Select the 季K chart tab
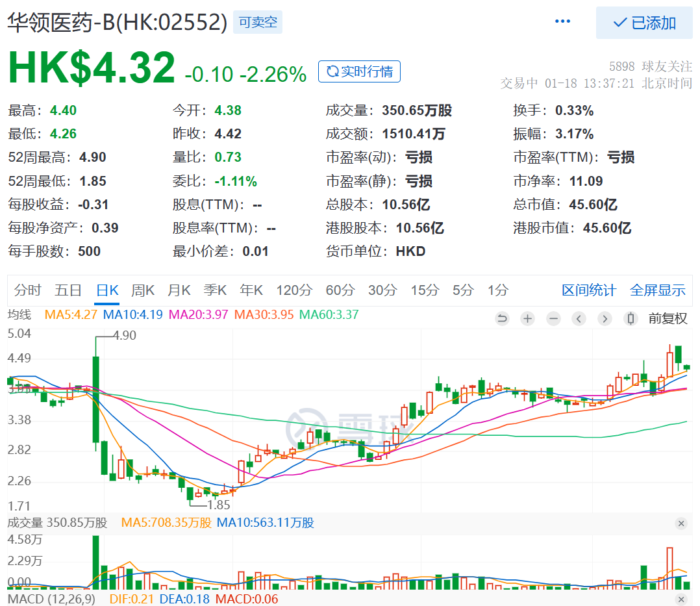The width and height of the screenshot is (700, 606). (215, 290)
